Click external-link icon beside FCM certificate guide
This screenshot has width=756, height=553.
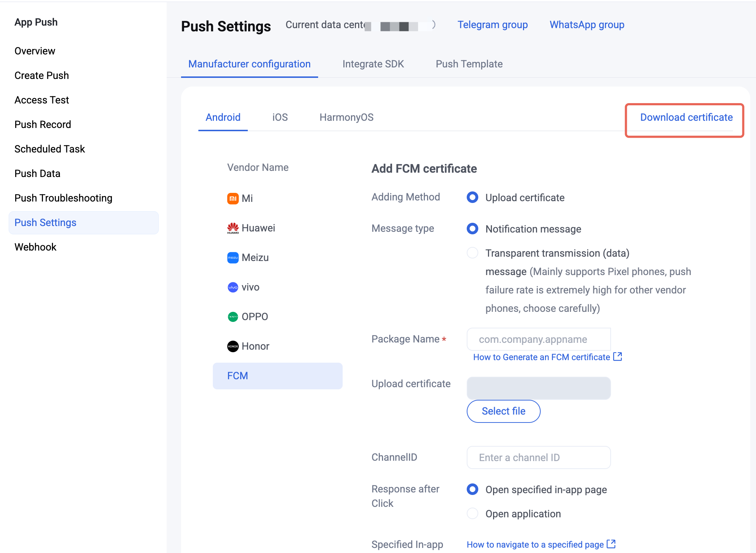[x=617, y=357]
